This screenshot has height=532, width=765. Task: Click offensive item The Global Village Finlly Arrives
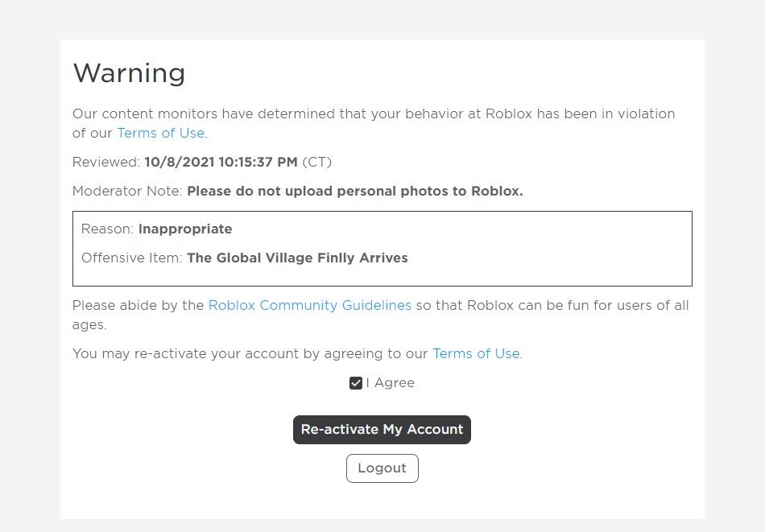(x=297, y=258)
